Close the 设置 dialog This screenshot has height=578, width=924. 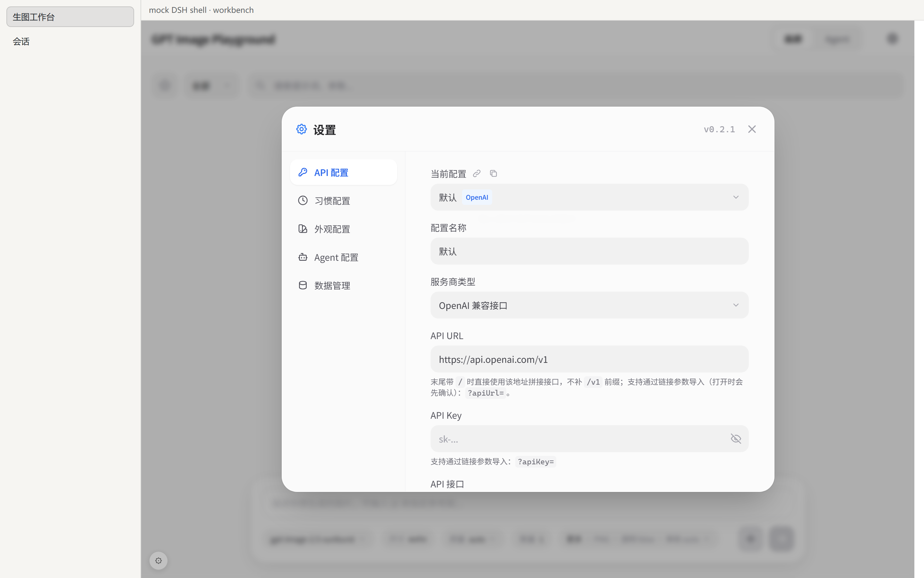(752, 129)
